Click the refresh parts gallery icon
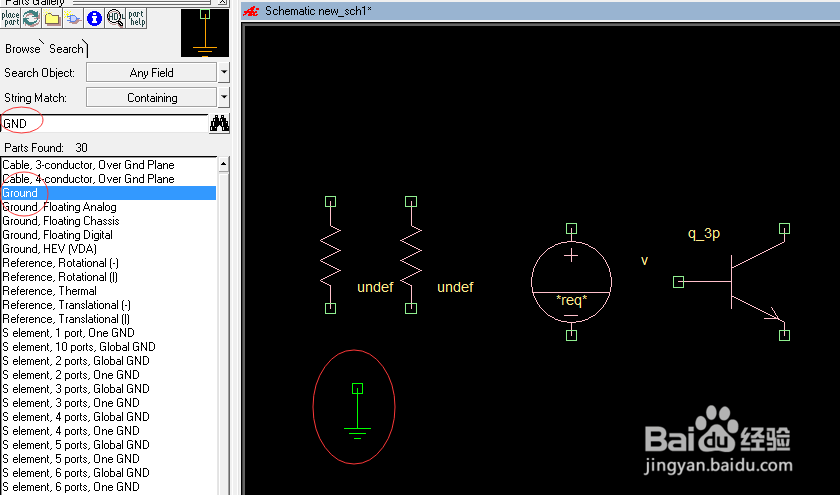Screen dimensions: 840x495 [x=31, y=18]
